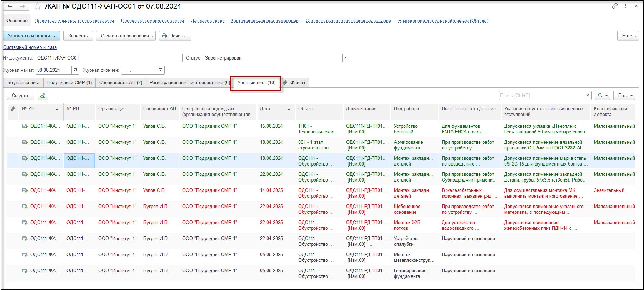Open the magnifier search options dropdown
Image resolution: width=644 pixels, height=290 pixels.
(x=602, y=95)
